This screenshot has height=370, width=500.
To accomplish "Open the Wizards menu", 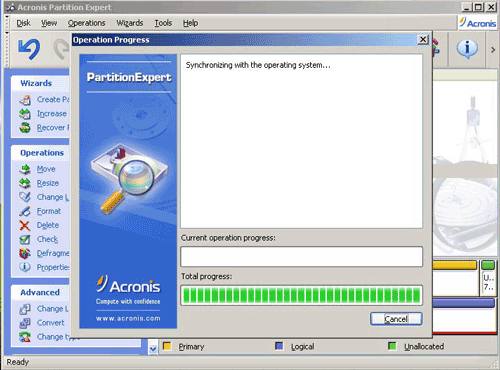I will pyautogui.click(x=130, y=23).
